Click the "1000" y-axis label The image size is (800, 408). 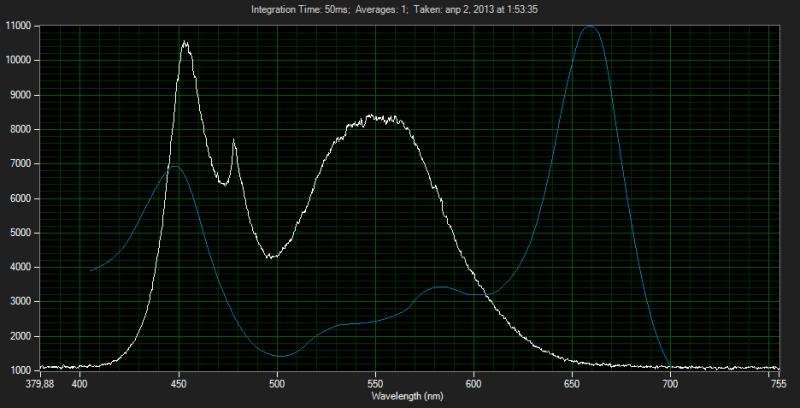point(21,370)
